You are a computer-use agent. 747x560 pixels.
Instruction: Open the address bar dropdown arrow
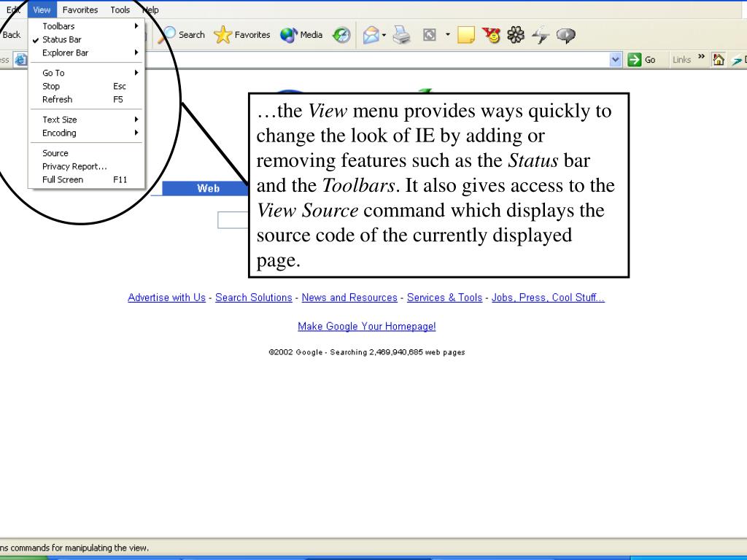(616, 60)
